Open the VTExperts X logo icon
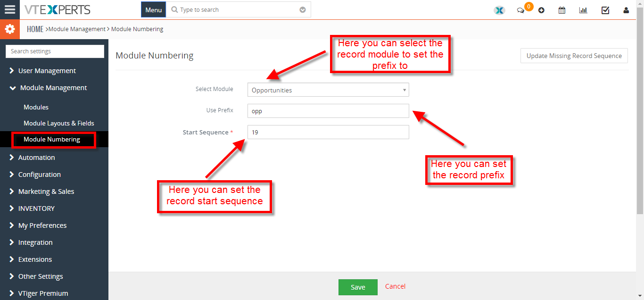644x300 pixels. click(499, 10)
